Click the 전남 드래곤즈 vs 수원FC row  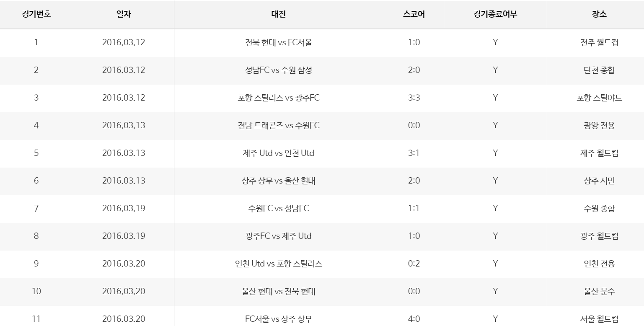tap(279, 125)
